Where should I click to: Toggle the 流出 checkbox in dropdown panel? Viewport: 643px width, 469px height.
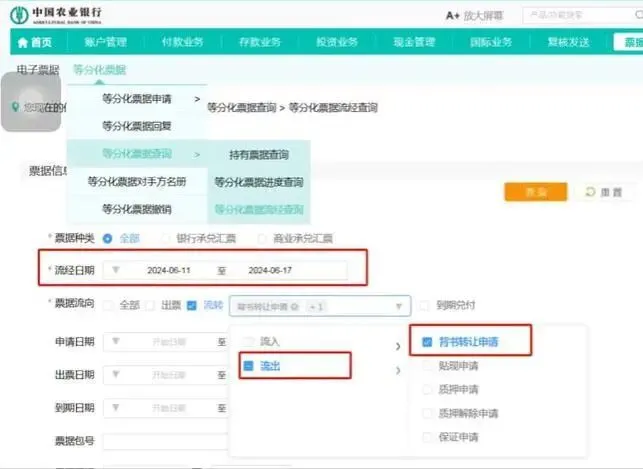pyautogui.click(x=248, y=366)
